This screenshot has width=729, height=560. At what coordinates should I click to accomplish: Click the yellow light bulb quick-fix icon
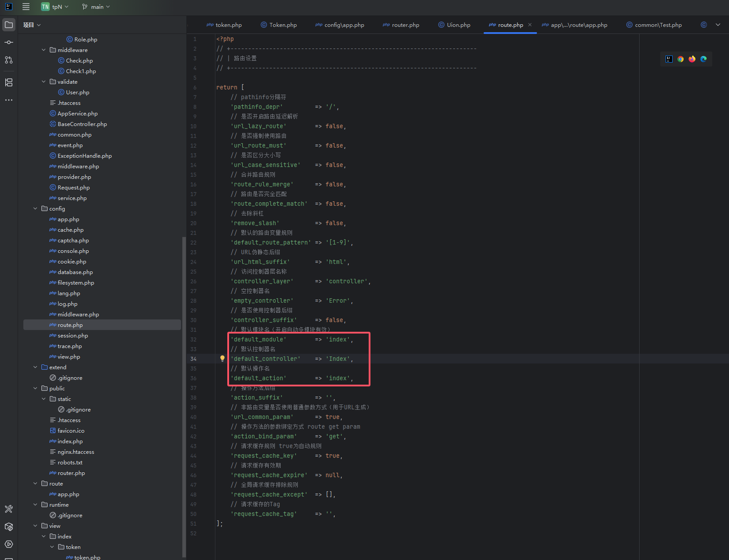point(222,359)
